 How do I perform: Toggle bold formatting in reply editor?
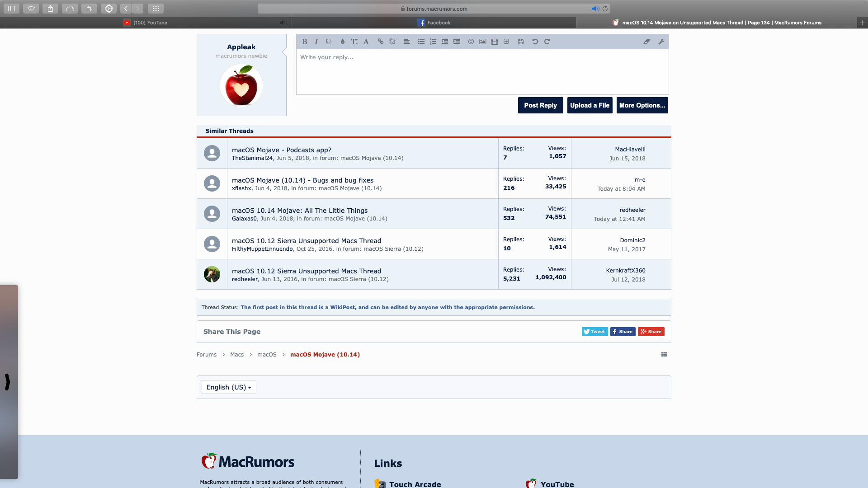pos(305,42)
